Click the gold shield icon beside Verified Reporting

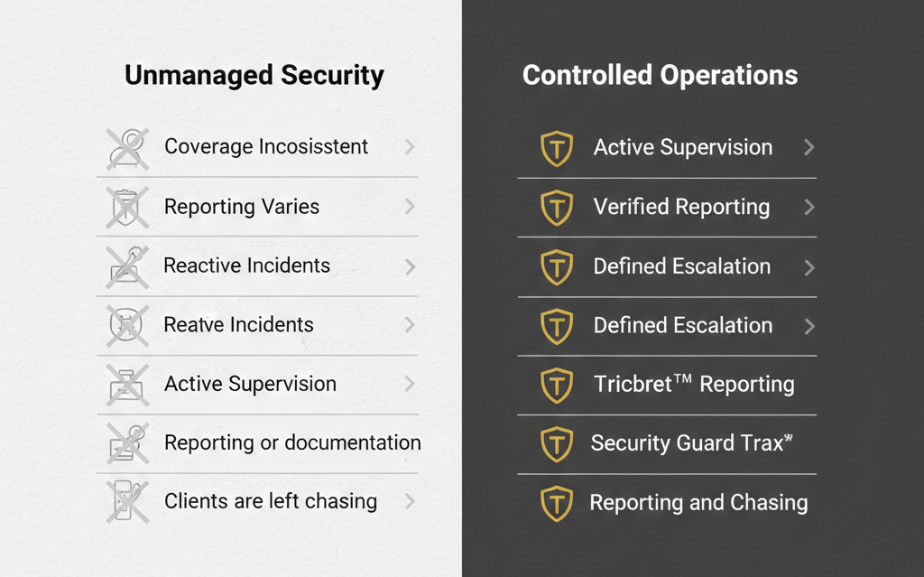point(557,208)
